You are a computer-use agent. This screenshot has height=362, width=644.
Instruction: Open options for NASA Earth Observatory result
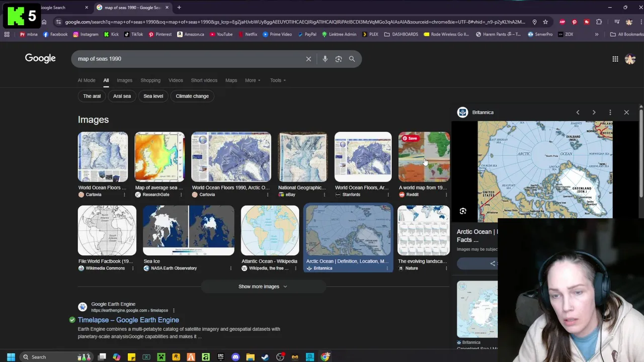231,268
